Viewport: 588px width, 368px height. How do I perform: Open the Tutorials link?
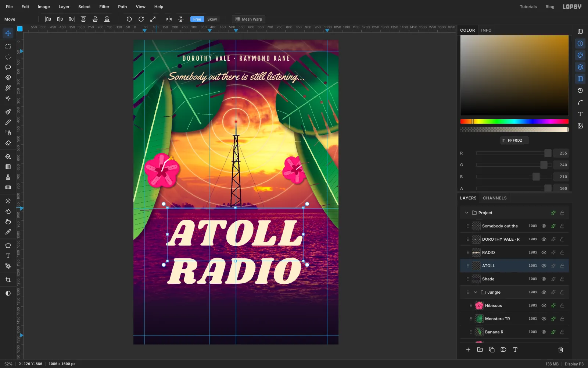[x=528, y=7]
